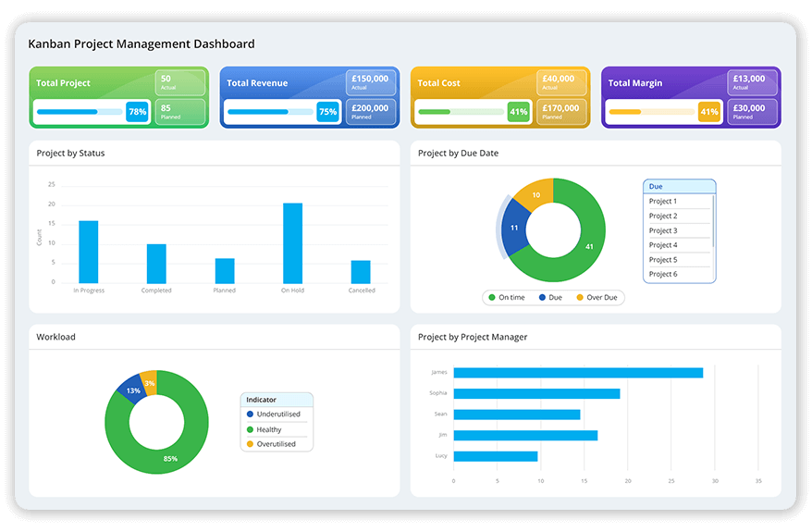Click the blue Due legend dot

click(544, 298)
